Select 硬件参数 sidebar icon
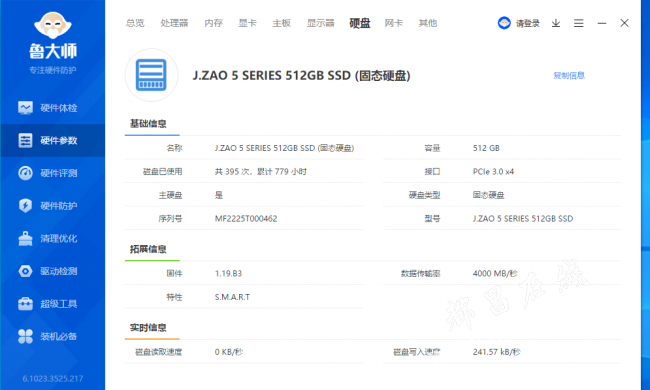This screenshot has height=390, width=650. [x=25, y=140]
